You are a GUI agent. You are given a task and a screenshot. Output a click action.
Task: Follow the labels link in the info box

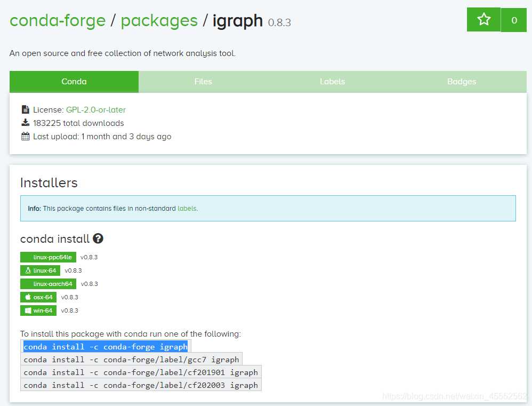187,208
